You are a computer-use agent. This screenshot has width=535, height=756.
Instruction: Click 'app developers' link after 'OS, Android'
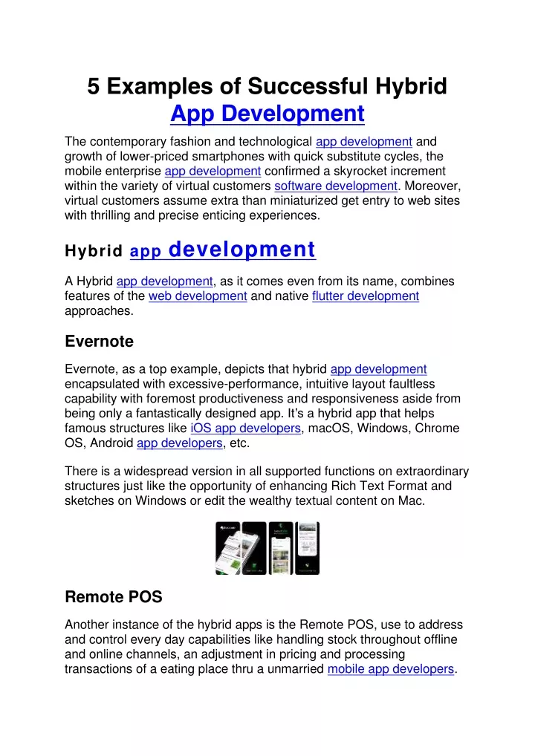pyautogui.click(x=180, y=443)
